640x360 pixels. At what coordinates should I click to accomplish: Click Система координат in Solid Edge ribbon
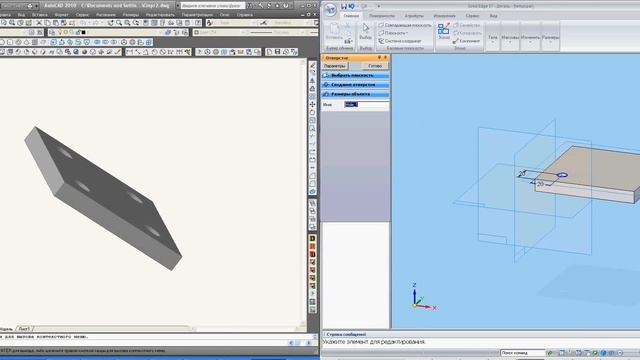400,41
